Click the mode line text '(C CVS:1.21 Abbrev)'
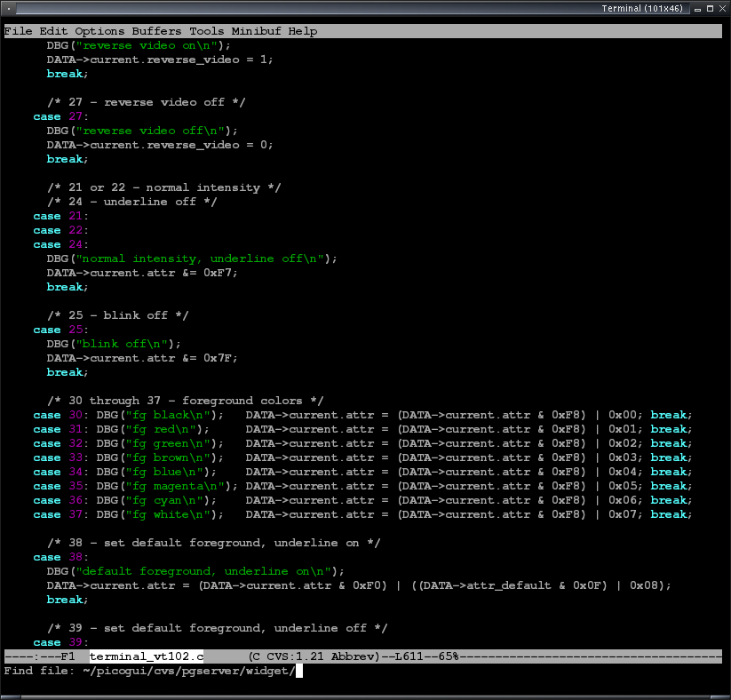 (x=314, y=656)
